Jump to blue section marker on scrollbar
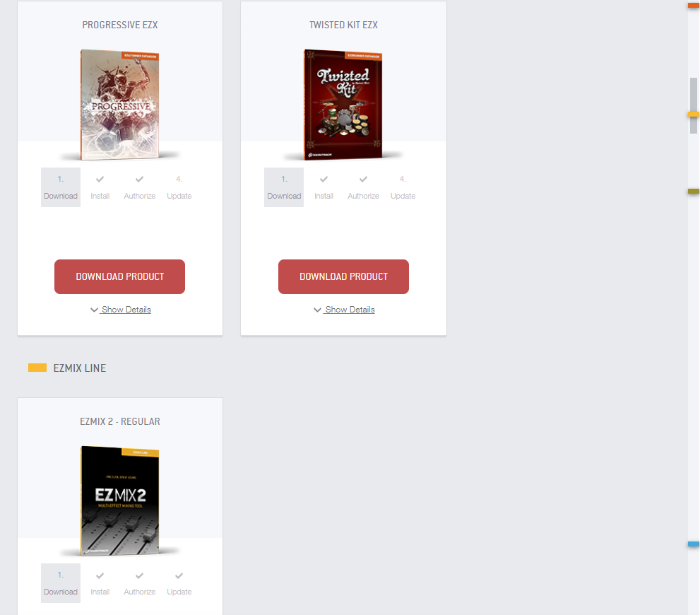 (694, 544)
